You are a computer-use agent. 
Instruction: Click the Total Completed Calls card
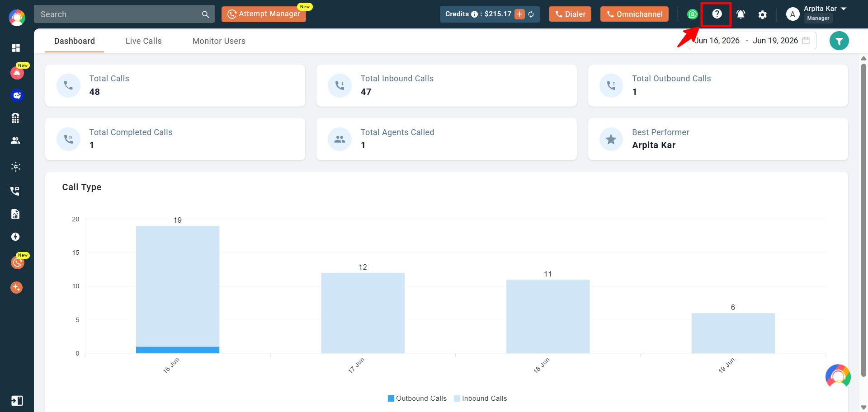point(175,139)
